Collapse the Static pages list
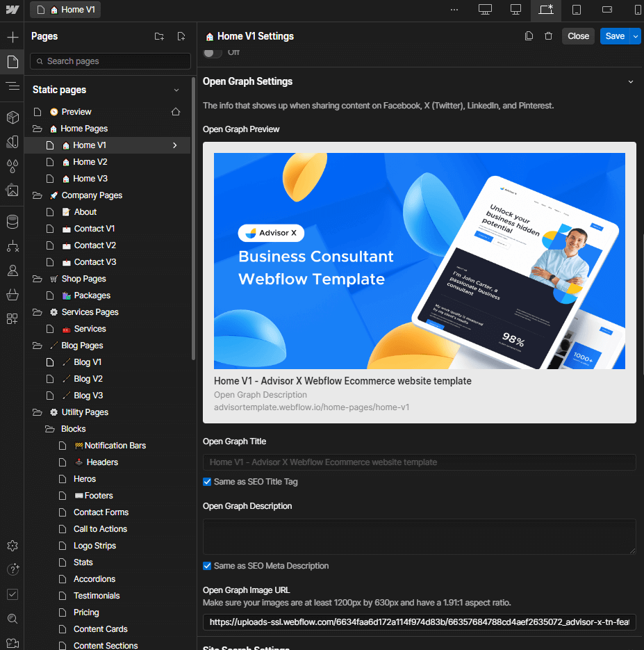644x650 pixels. click(176, 90)
